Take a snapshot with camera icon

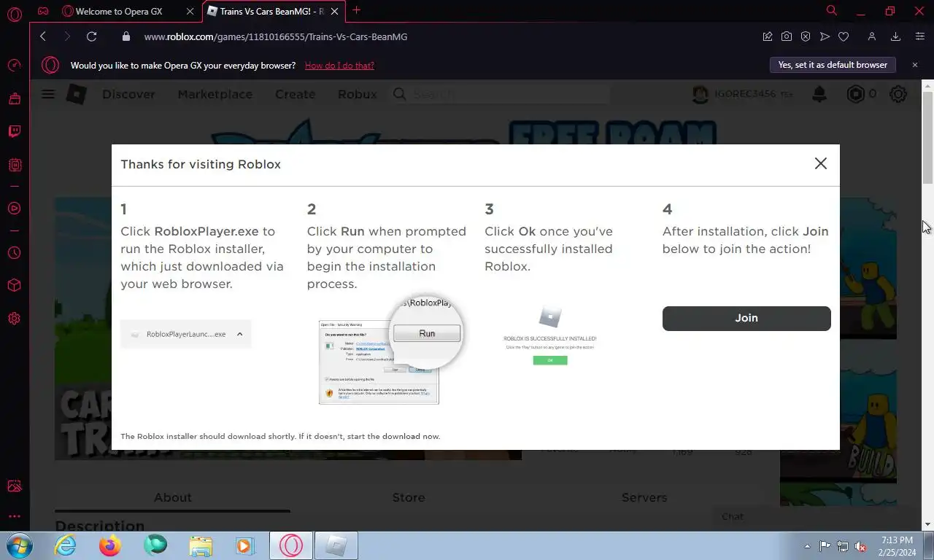coord(787,36)
